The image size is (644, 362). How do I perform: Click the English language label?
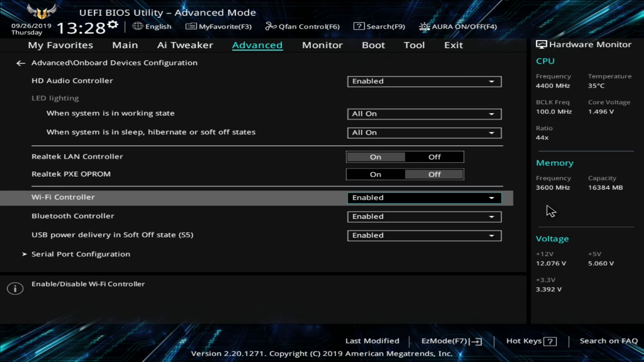(x=158, y=27)
